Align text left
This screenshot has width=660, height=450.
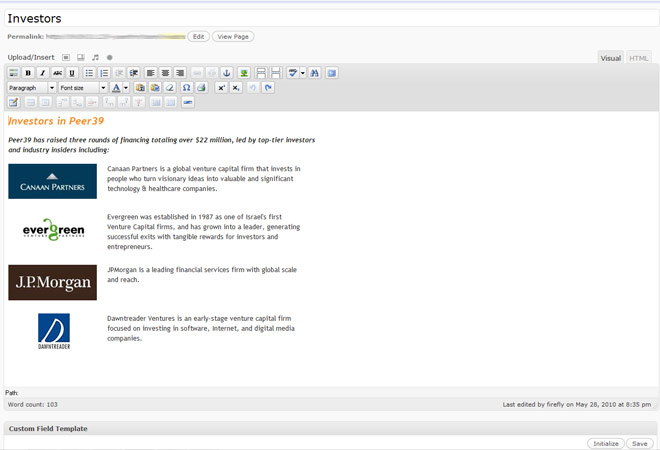click(x=150, y=73)
